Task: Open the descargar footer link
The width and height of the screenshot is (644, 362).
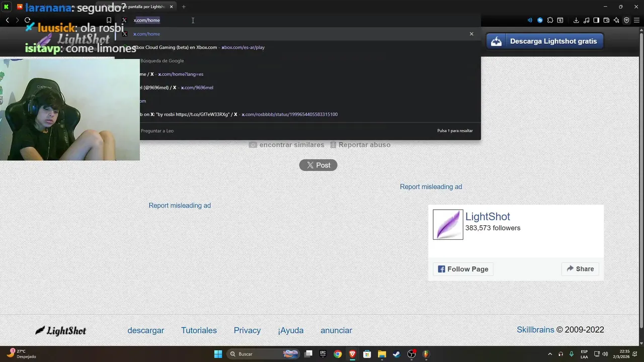Action: pos(146,330)
